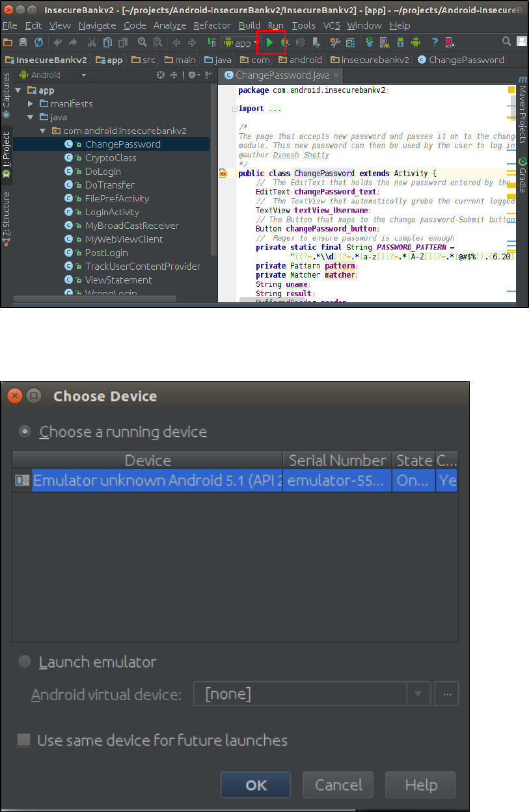This screenshot has height=812, width=529.
Task: Click Cancel in Choose Device dialog
Action: (338, 785)
